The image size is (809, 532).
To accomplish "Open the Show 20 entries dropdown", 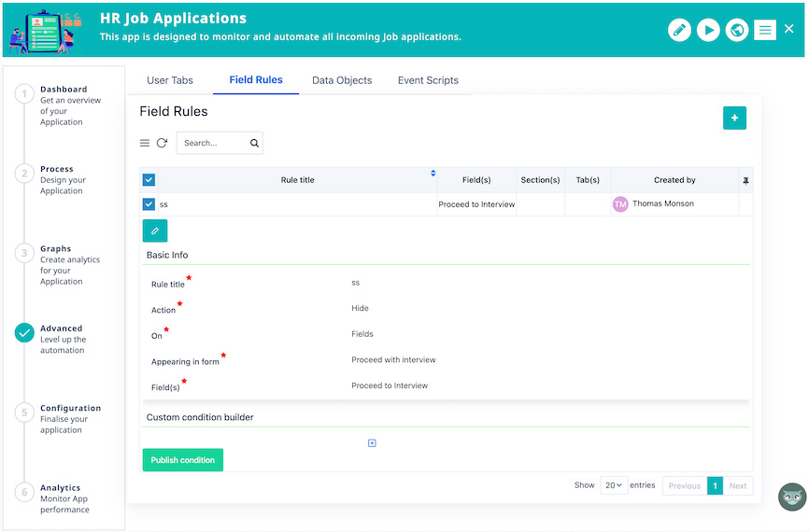I will point(614,485).
